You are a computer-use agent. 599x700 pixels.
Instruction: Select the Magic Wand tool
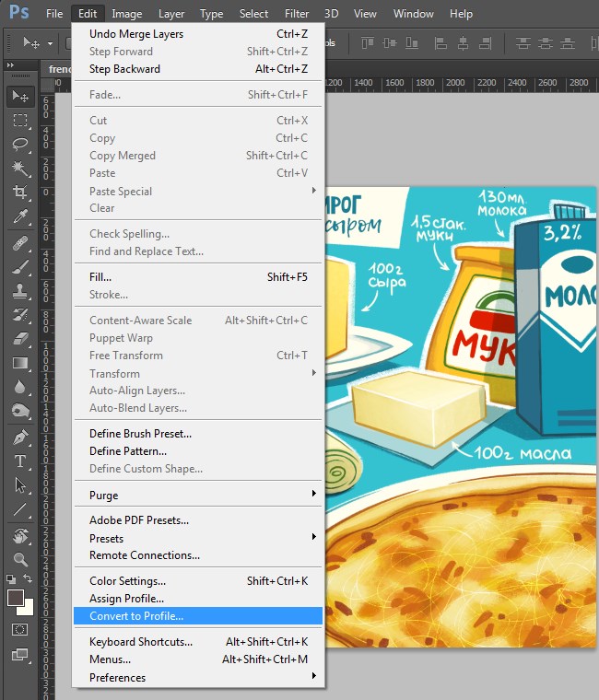pos(20,168)
